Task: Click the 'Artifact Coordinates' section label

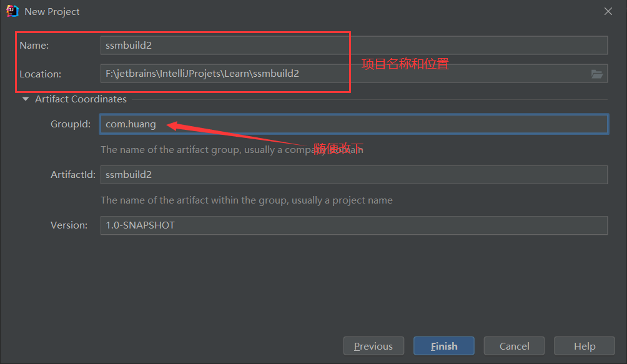Action: [x=81, y=99]
